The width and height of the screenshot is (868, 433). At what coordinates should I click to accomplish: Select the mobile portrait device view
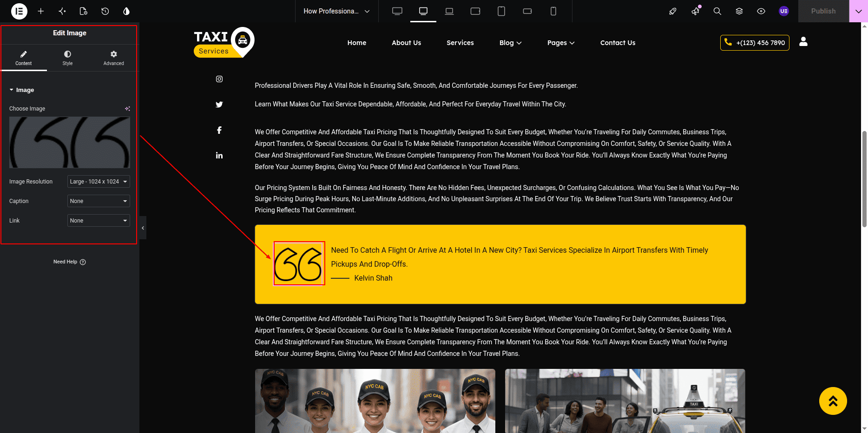click(553, 11)
